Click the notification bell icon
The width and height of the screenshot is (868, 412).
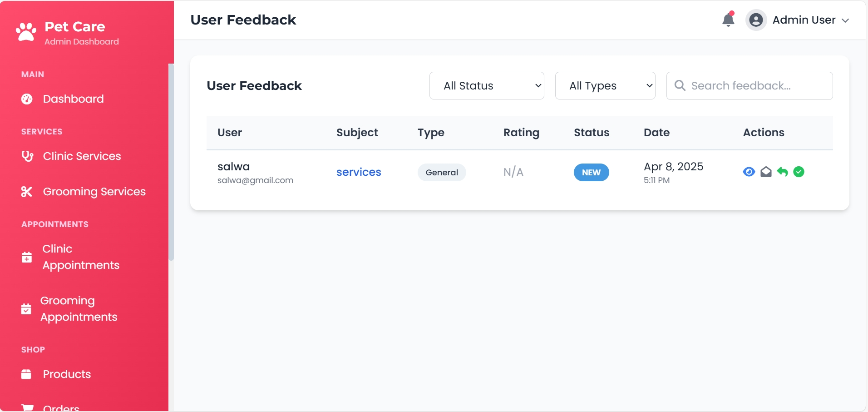tap(728, 20)
